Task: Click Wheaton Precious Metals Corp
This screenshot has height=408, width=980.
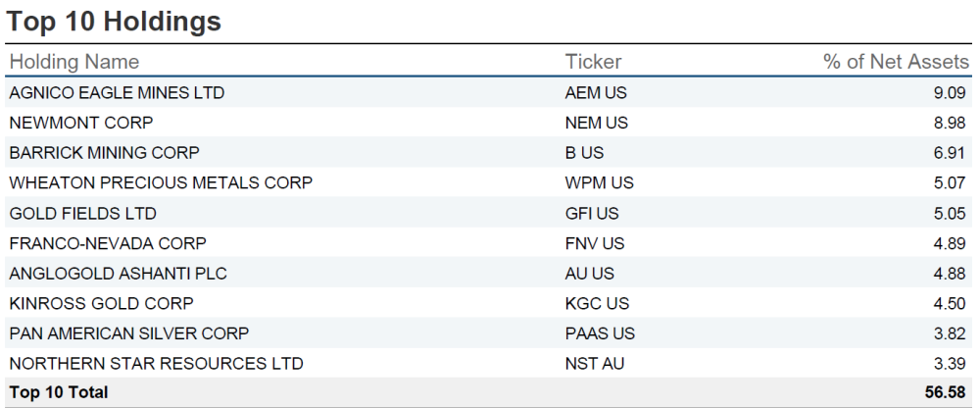Action: (161, 183)
